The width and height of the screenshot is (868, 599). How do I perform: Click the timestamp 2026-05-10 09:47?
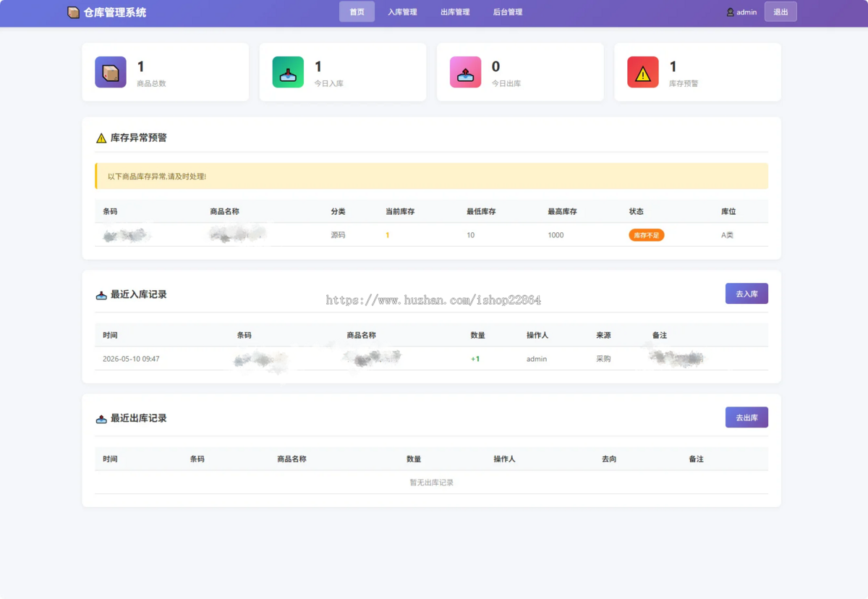pyautogui.click(x=131, y=359)
